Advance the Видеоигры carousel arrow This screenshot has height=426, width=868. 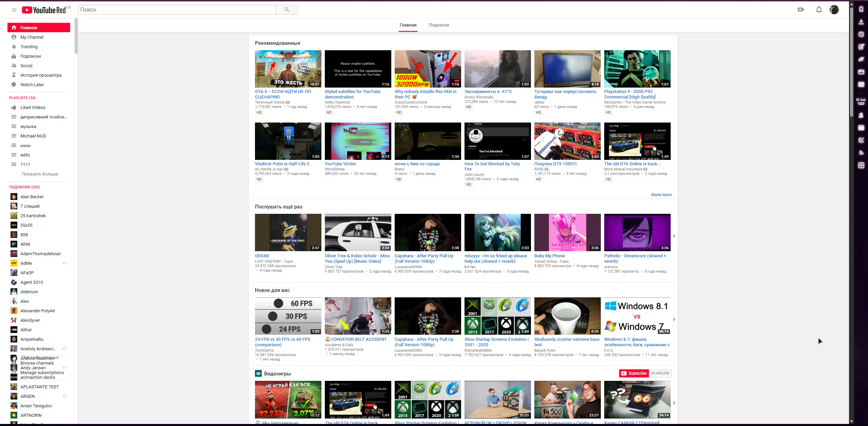point(674,403)
